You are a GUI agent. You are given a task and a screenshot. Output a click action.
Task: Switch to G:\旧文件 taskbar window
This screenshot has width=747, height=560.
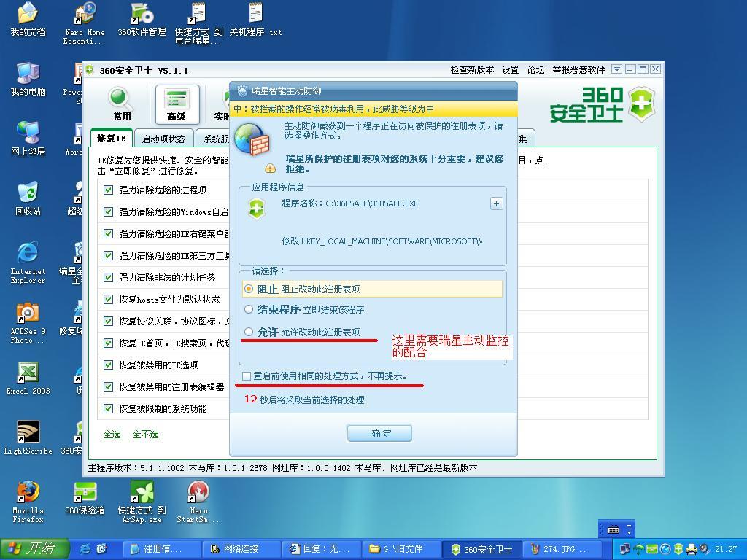tap(401, 549)
